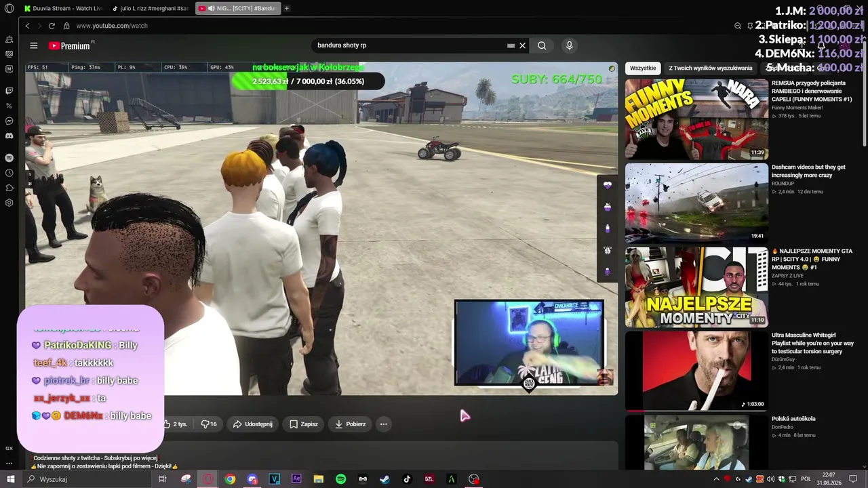The width and height of the screenshot is (868, 488).
Task: Open Spotify from the taskbar
Action: coord(340,479)
